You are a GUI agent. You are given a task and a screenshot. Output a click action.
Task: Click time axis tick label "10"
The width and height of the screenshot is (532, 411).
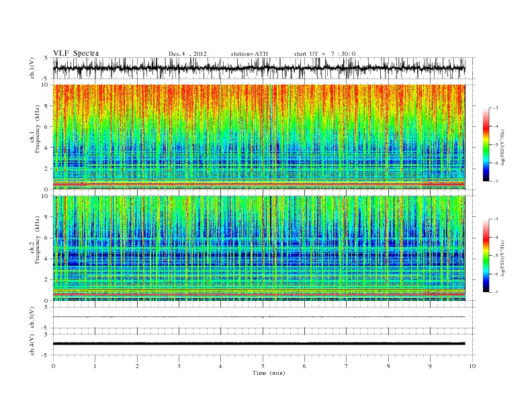click(472, 366)
